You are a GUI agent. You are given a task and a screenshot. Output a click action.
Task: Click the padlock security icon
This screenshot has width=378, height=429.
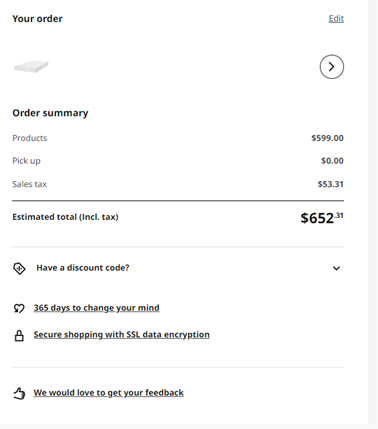[x=19, y=335]
